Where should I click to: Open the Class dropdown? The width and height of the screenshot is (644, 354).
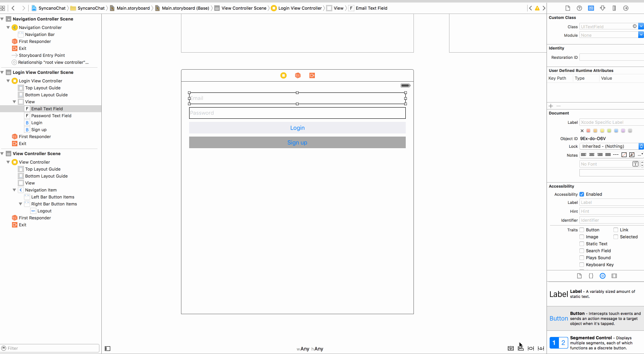click(641, 26)
